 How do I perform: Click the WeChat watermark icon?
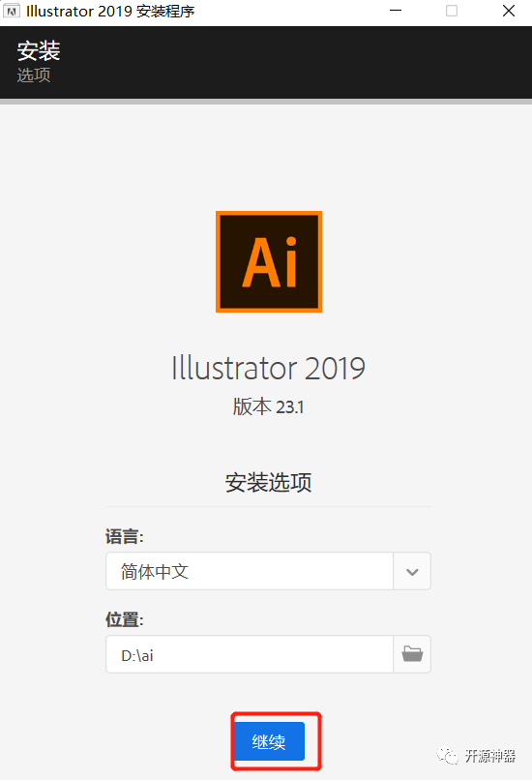tap(448, 756)
